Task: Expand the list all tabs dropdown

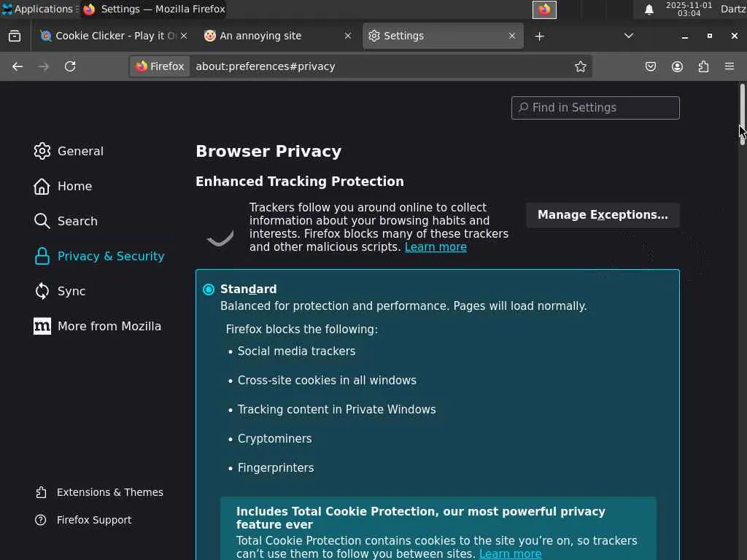Action: tap(629, 36)
